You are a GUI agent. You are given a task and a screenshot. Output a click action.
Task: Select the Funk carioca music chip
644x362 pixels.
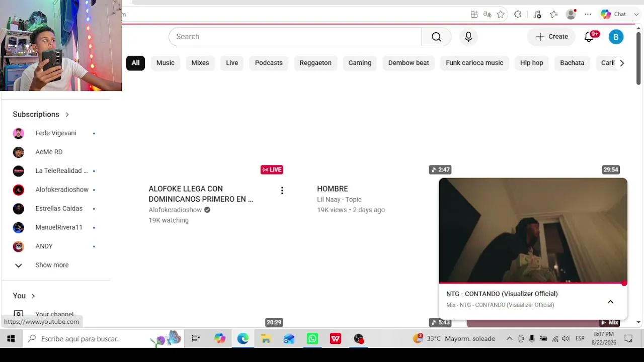coord(474,63)
